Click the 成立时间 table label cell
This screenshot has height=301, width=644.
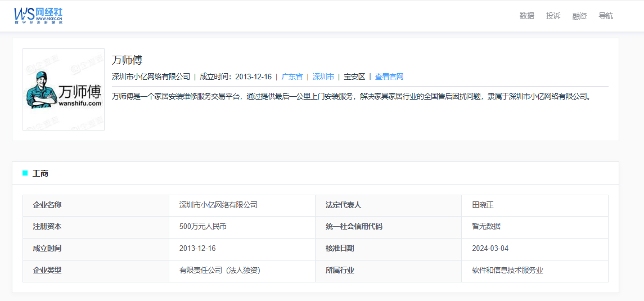pyautogui.click(x=96, y=249)
